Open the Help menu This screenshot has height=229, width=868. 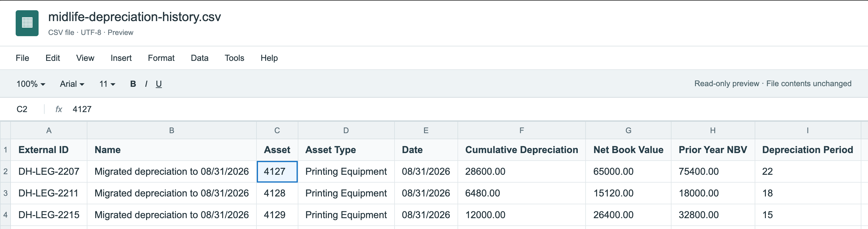(269, 58)
